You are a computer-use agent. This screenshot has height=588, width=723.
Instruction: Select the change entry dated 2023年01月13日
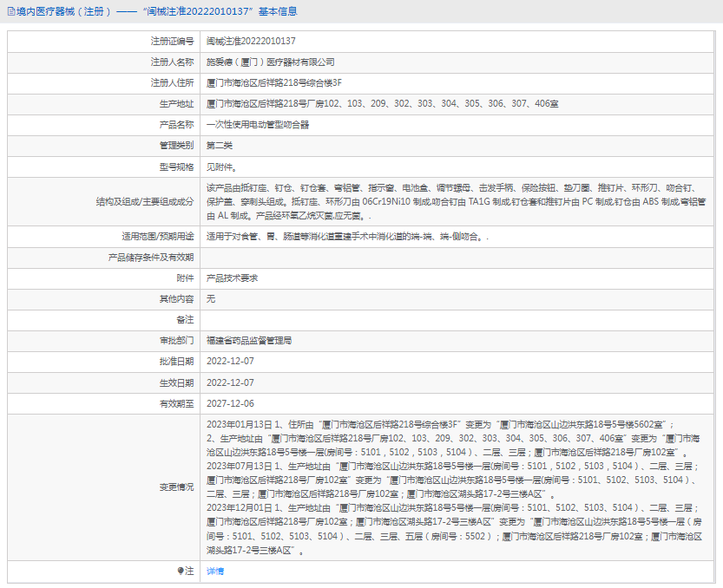pos(453,438)
